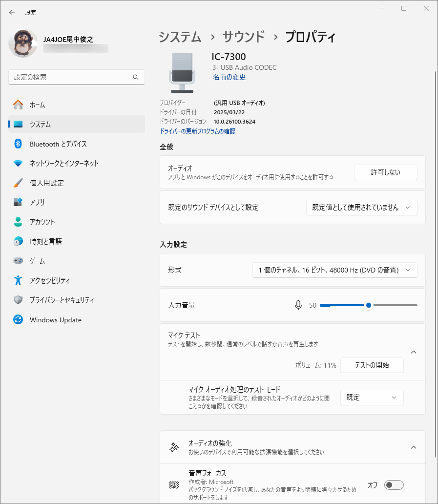Open the ホーム settings page
Image resolution: width=438 pixels, height=504 pixels.
[77, 105]
